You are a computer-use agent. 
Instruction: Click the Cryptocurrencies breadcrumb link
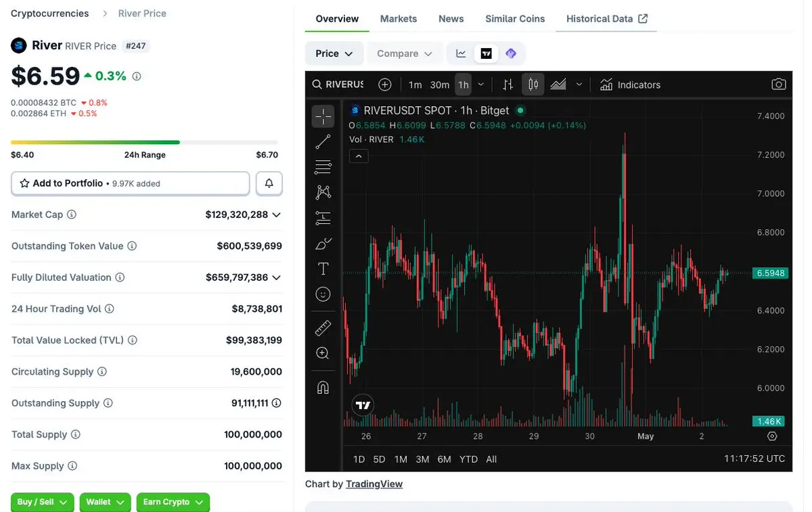coord(50,14)
